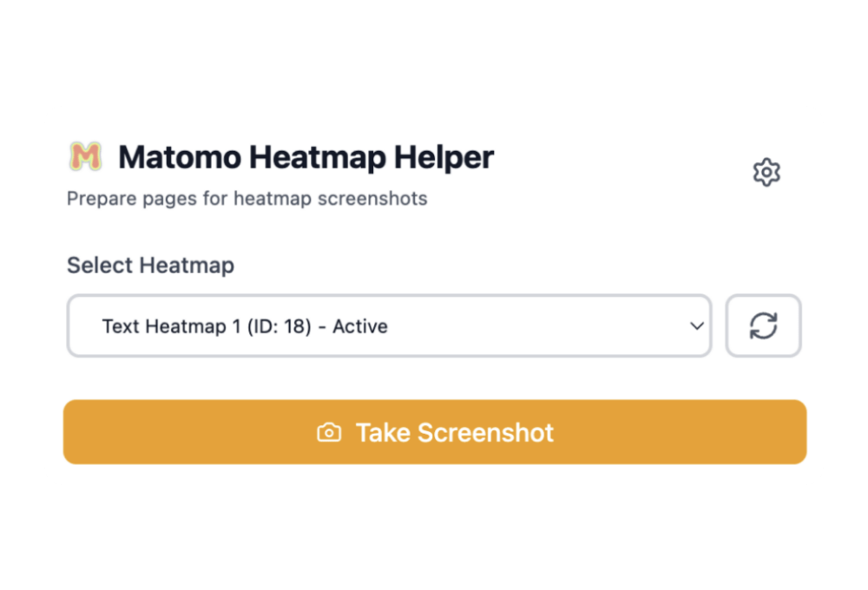Click the "Matomo Heatmap Helper" title
The width and height of the screenshot is (868, 590).
[x=306, y=157]
